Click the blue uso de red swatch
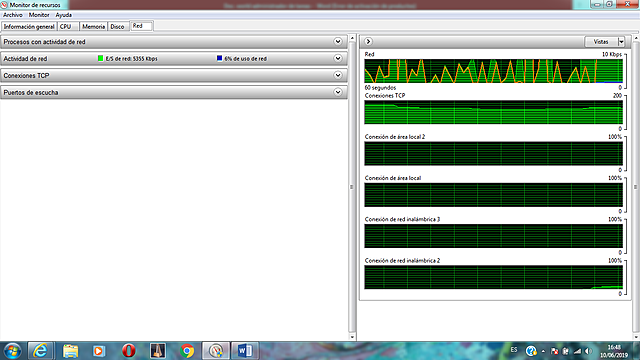 (220, 58)
